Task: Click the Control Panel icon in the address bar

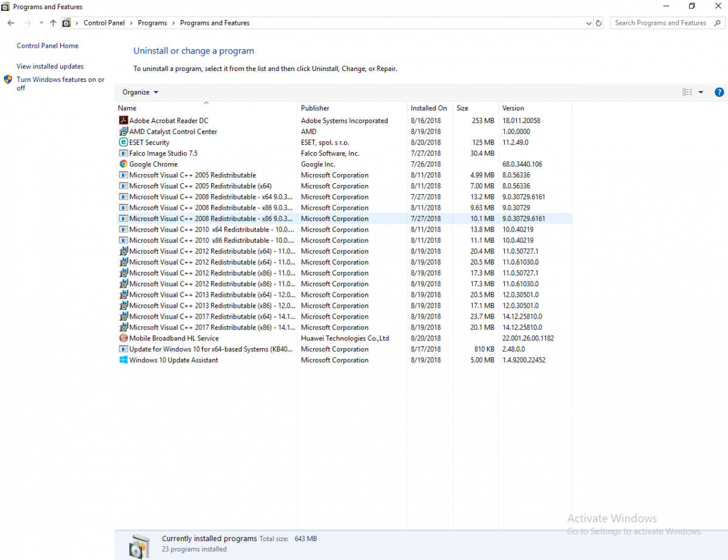Action: click(x=67, y=23)
